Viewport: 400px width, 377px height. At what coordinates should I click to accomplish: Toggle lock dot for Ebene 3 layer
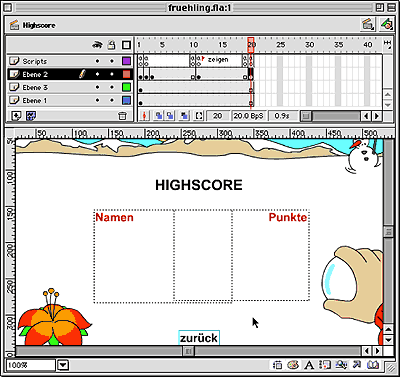(x=112, y=87)
